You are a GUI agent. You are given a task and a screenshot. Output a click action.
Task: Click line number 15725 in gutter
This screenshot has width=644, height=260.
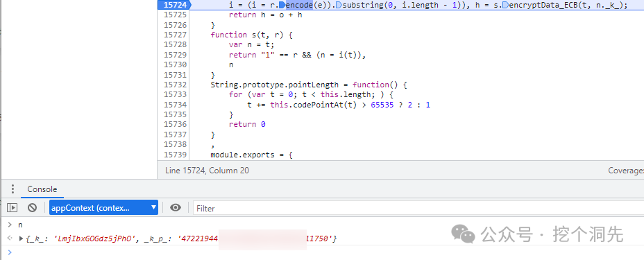coord(175,15)
